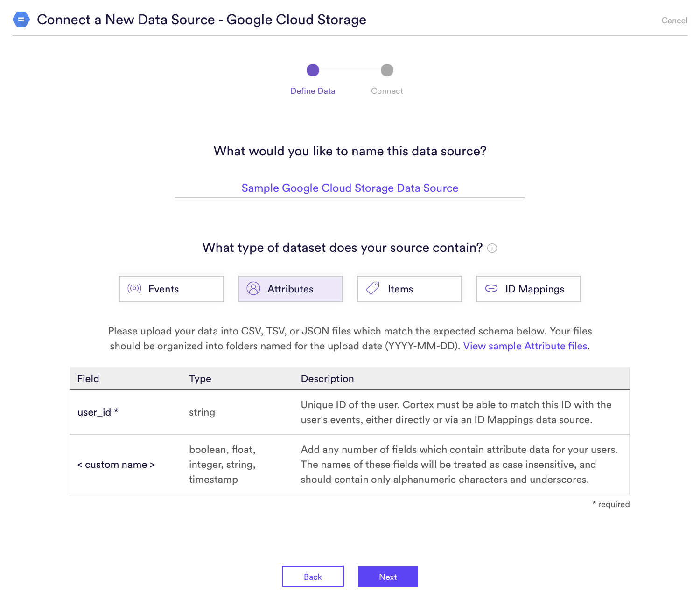The width and height of the screenshot is (700, 612).
Task: Click the '* required' footnote text
Action: click(611, 504)
